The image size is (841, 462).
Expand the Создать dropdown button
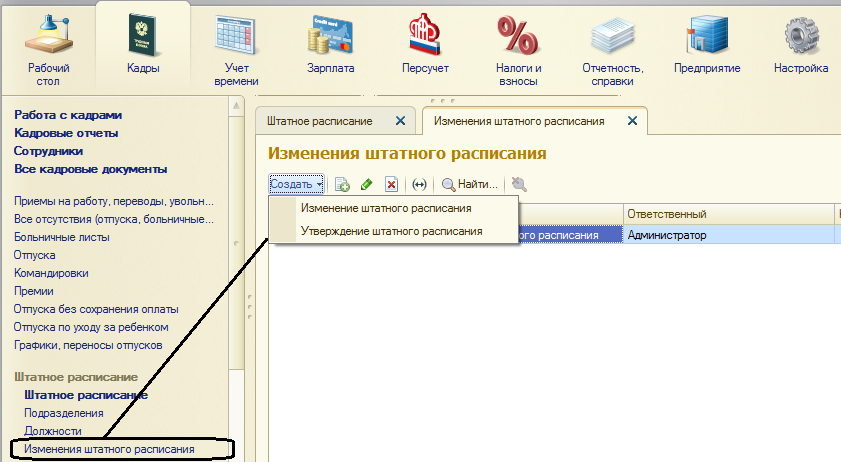point(296,184)
